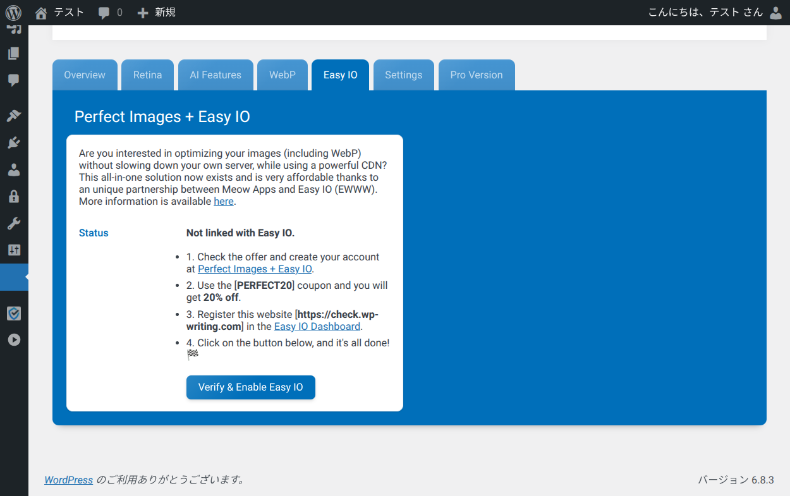Open the Settings tab
Screen dimensions: 790x496
point(404,75)
